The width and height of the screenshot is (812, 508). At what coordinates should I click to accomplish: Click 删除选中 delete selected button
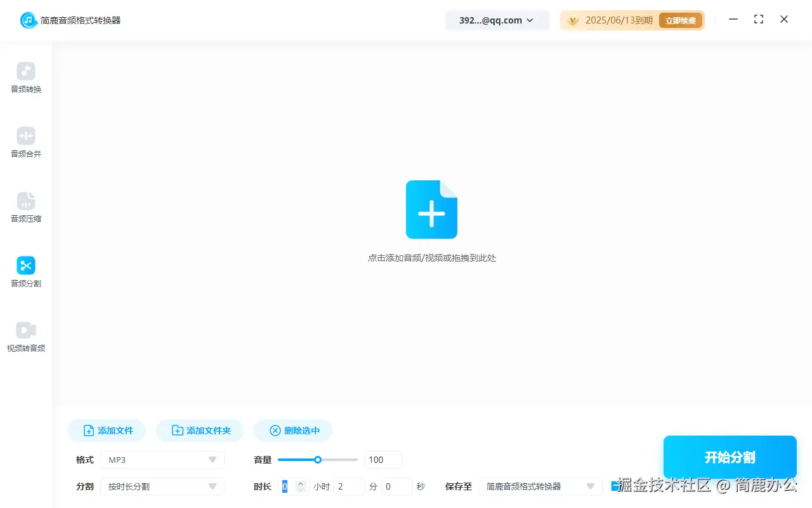click(x=293, y=431)
